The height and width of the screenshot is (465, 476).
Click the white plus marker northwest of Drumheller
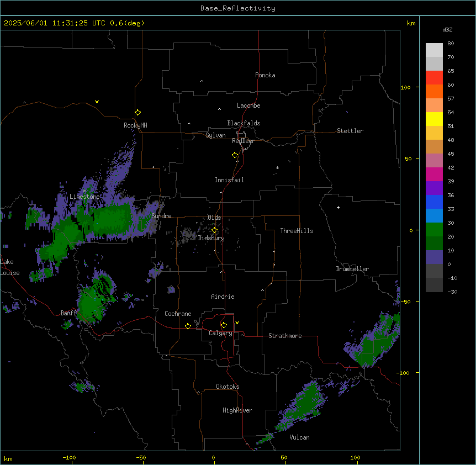click(338, 207)
